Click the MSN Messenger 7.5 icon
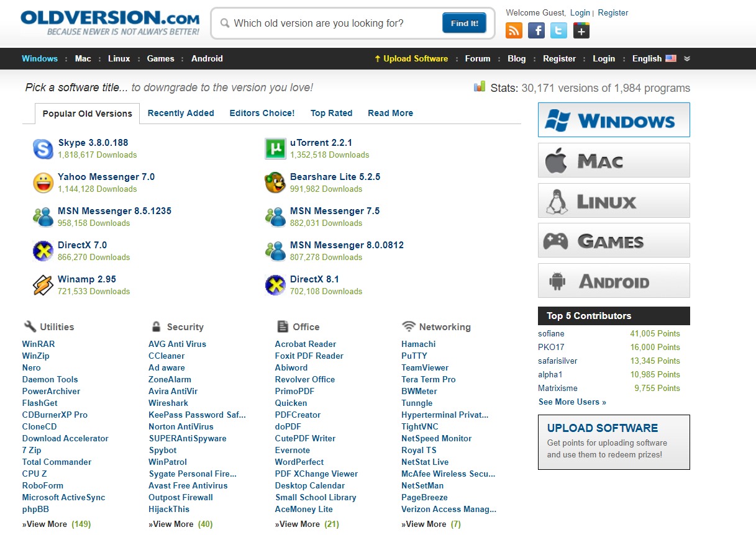This screenshot has height=535, width=756. (275, 217)
